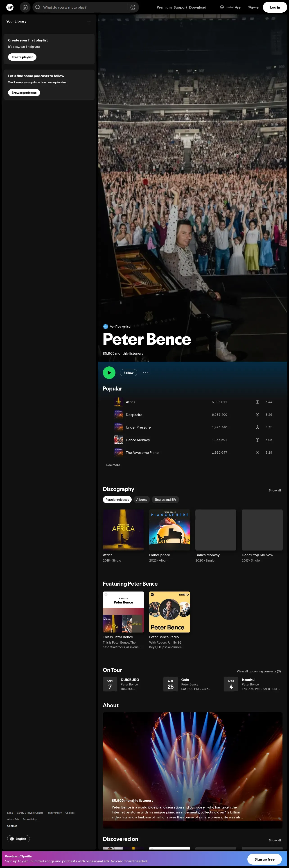Click View all upcoming concerts (3)
289x868 pixels.
(x=258, y=671)
